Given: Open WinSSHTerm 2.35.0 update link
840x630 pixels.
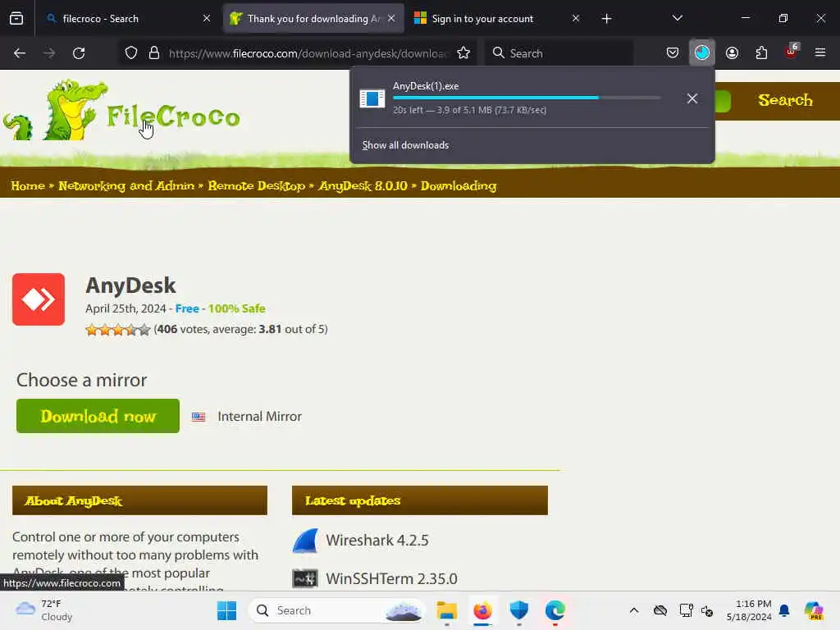Looking at the screenshot, I should pos(391,578).
